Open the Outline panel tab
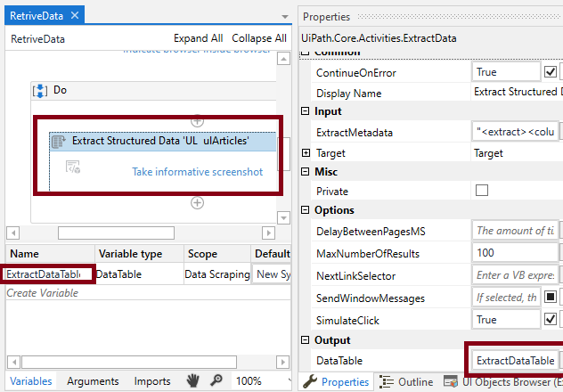Viewport: 563px width, 392px height. pos(406,382)
